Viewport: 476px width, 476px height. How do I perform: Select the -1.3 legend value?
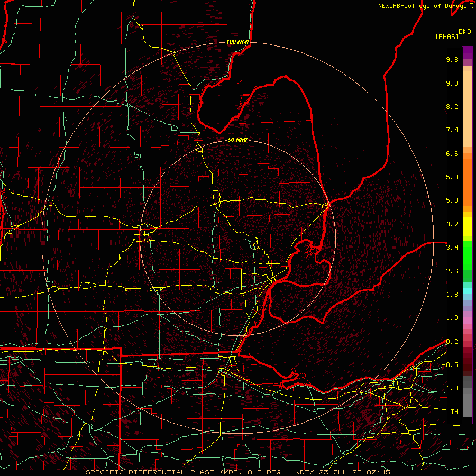point(450,388)
